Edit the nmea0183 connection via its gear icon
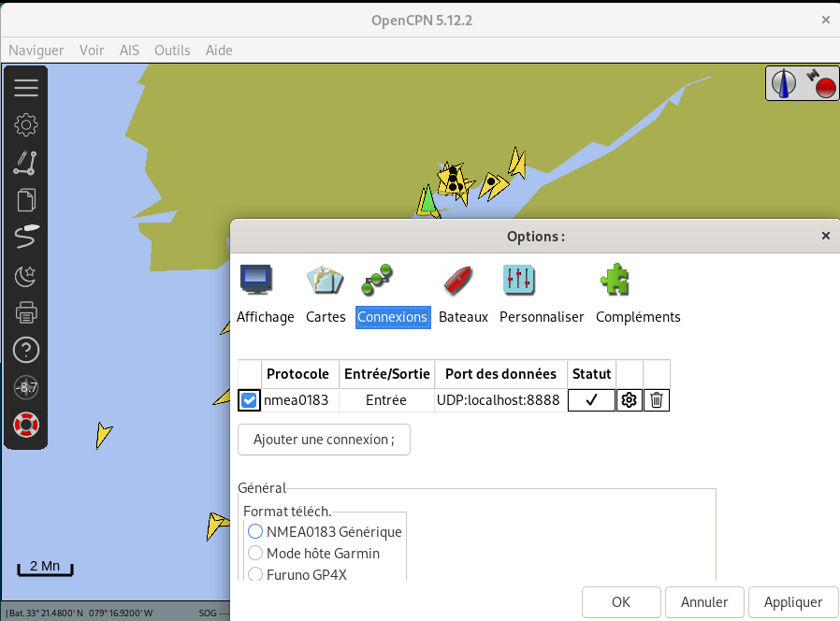The width and height of the screenshot is (840, 621). click(x=628, y=400)
